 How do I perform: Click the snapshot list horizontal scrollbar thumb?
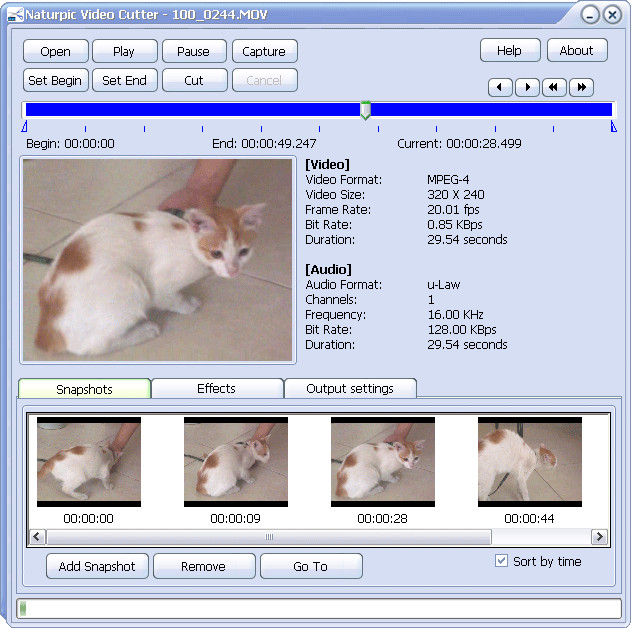[269, 537]
